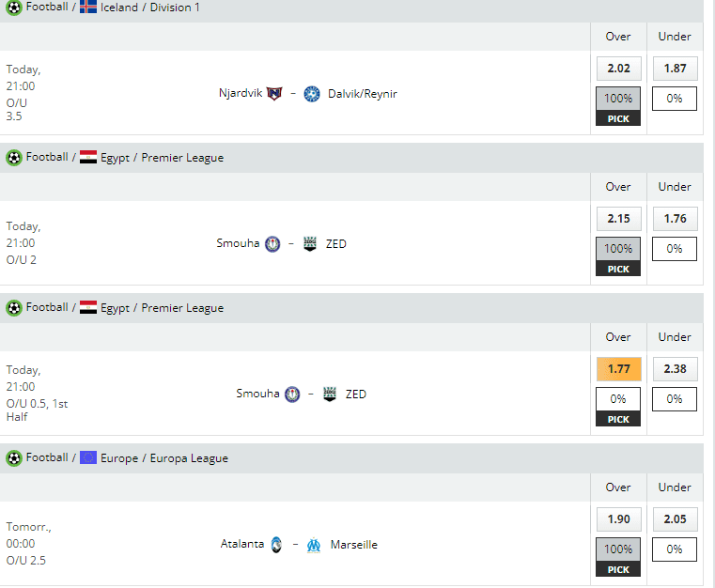Click the ZED crest in the O/U 2 match
Screen dimensions: 715x588
(310, 244)
